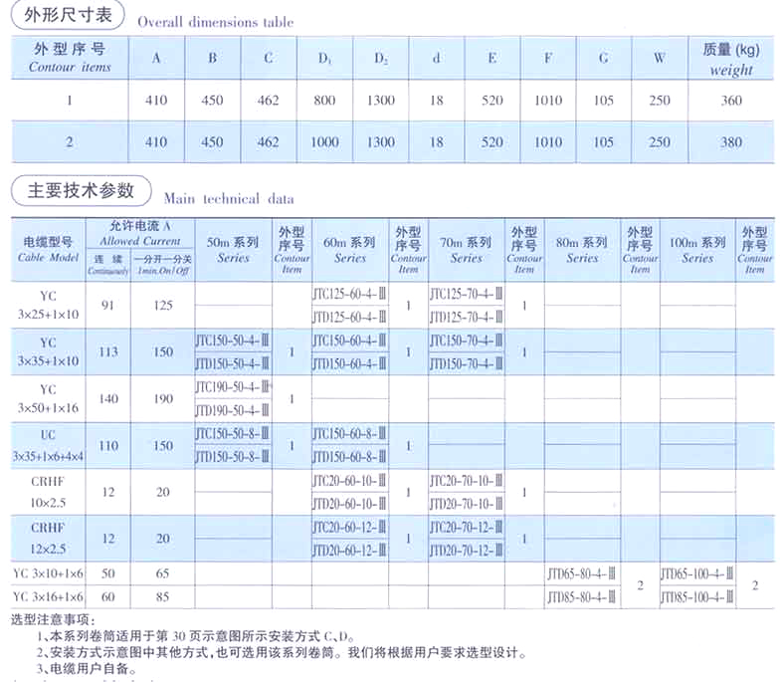Select the D1 value 1000 cell

point(324,142)
